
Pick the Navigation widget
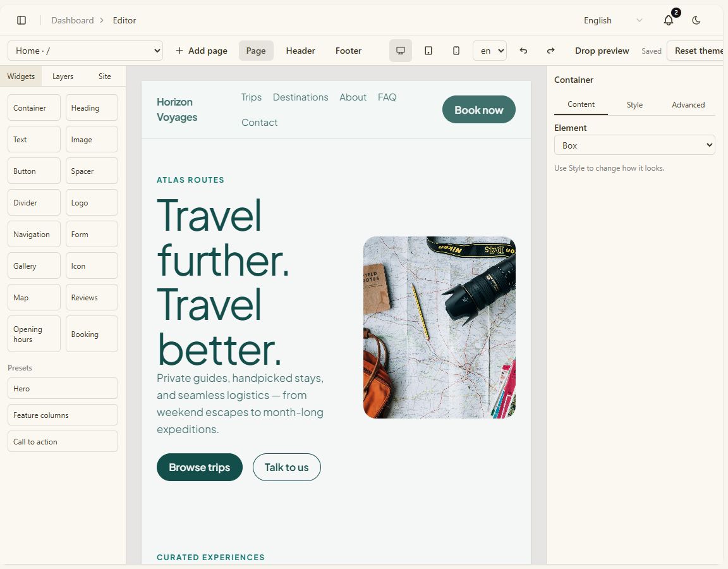point(34,234)
